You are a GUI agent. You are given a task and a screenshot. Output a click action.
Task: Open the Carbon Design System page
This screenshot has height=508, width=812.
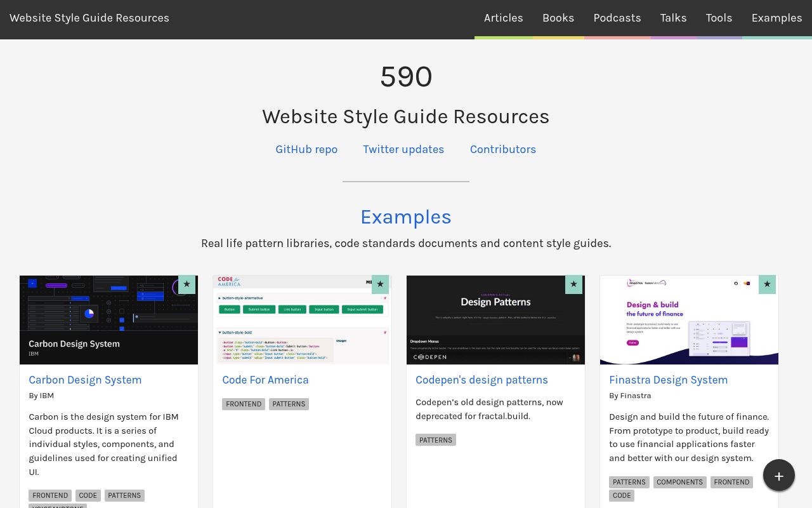tap(85, 380)
